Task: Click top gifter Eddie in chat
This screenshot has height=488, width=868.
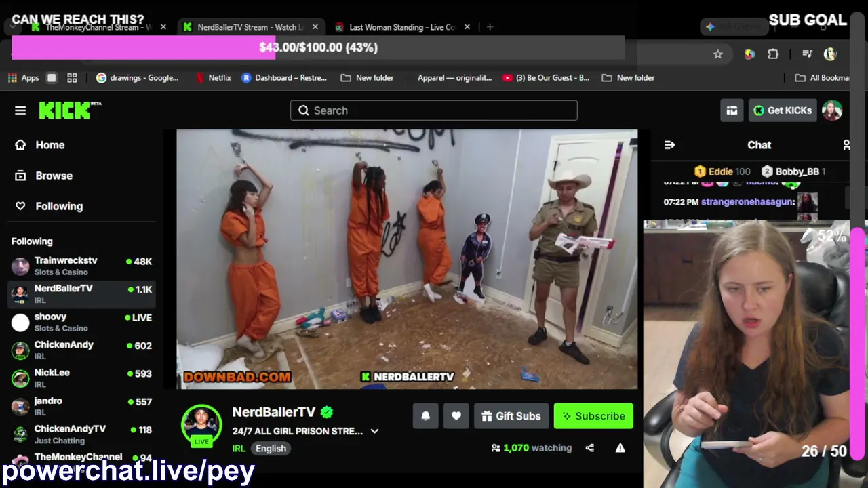Action: point(722,171)
